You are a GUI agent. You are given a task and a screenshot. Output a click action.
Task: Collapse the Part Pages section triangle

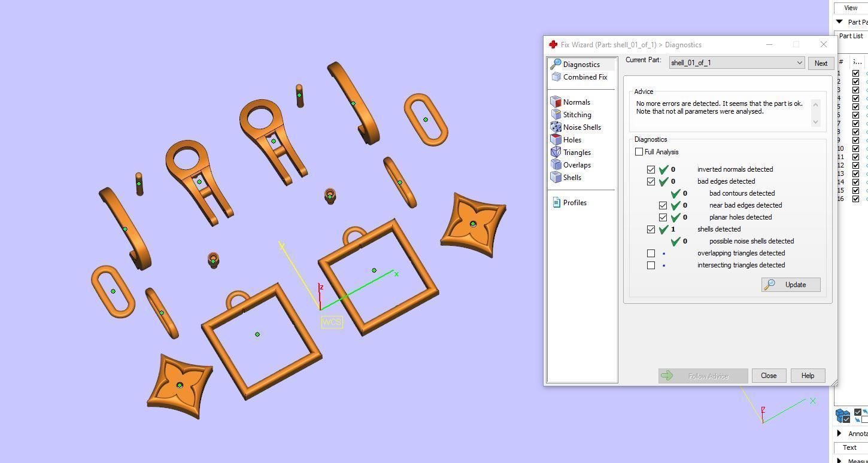839,22
